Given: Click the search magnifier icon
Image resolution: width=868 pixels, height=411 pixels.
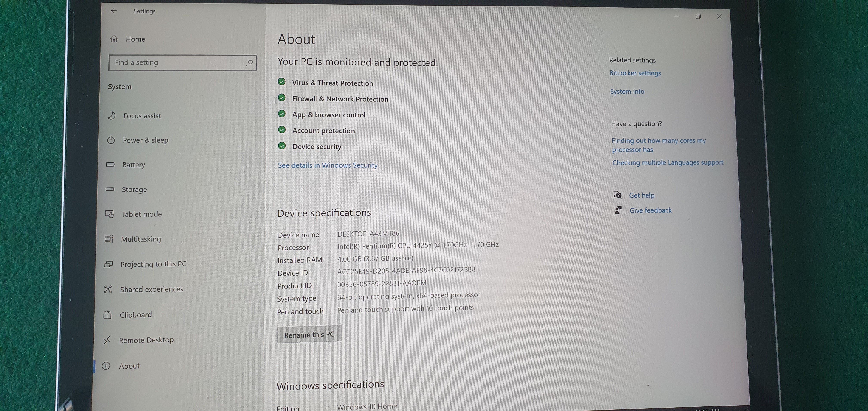Looking at the screenshot, I should [x=249, y=63].
